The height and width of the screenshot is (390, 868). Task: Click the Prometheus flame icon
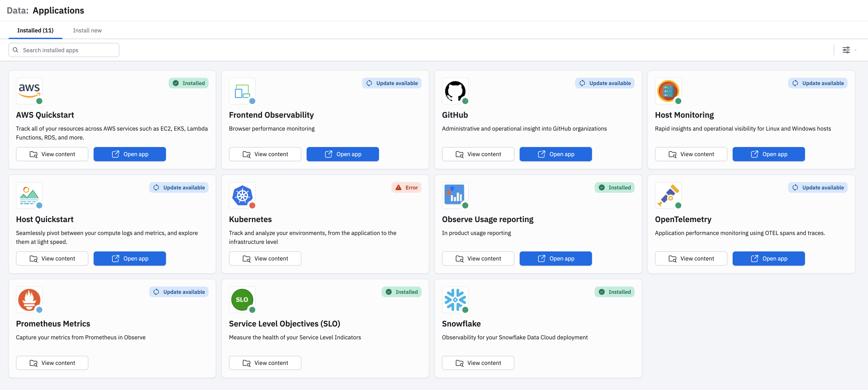(29, 299)
